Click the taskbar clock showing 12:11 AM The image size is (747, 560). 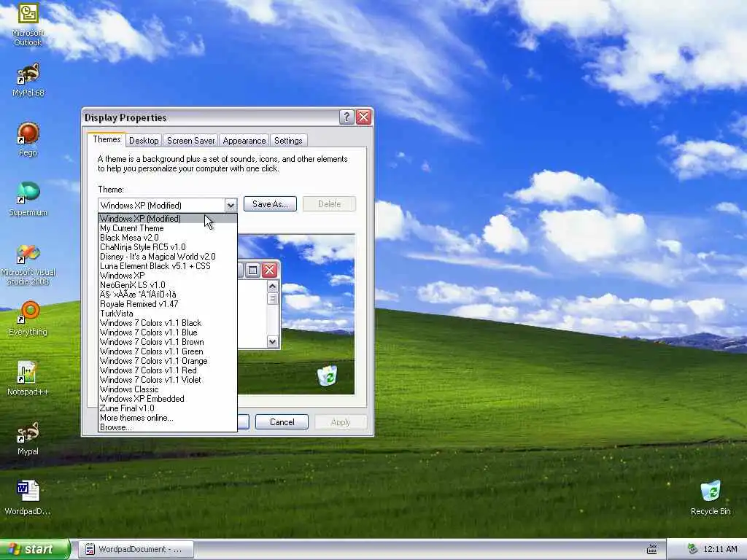720,549
